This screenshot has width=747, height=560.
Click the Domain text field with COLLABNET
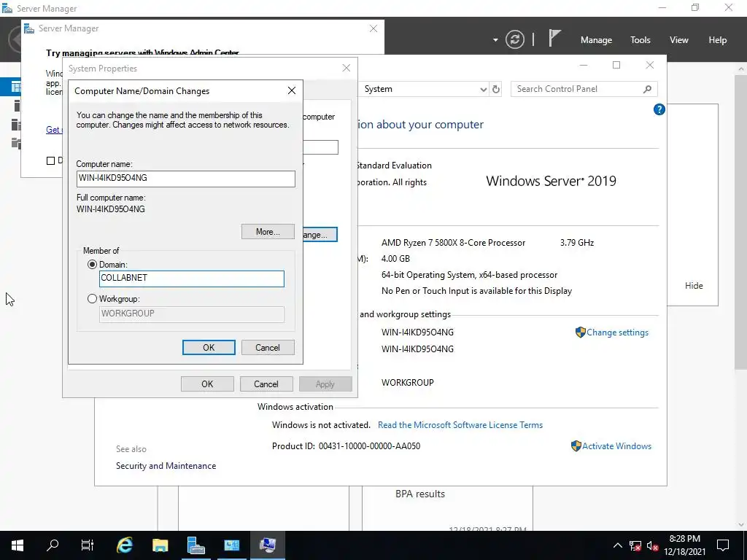192,279
